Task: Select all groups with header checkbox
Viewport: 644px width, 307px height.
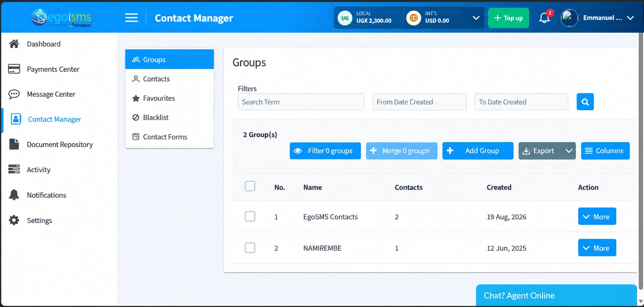Action: tap(250, 186)
